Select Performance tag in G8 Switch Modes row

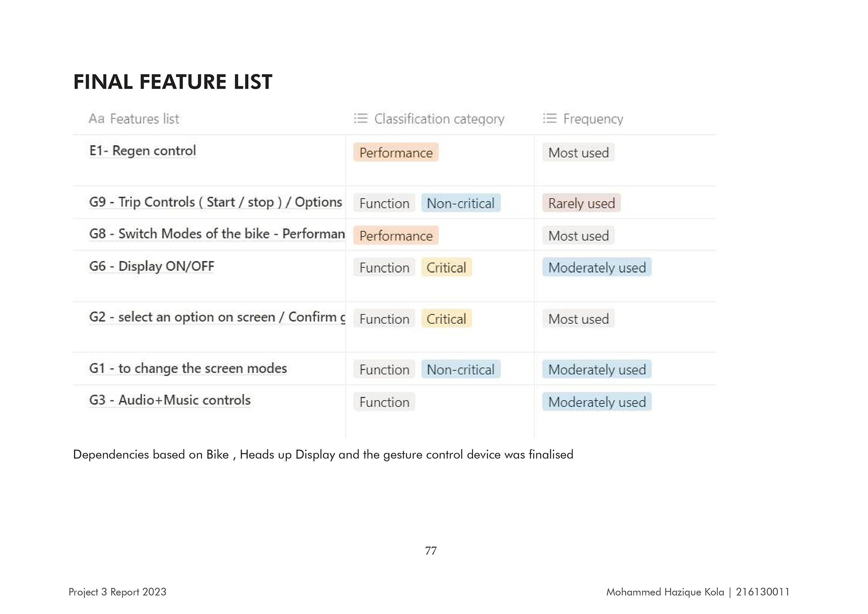coord(396,235)
